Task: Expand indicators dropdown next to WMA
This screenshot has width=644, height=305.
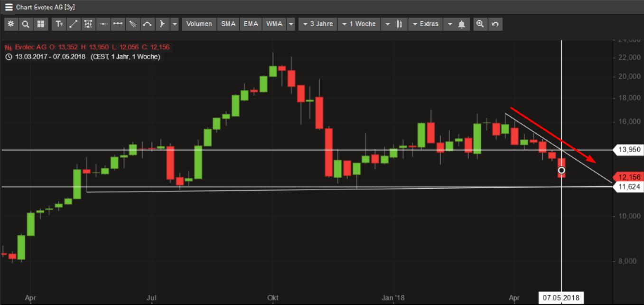Action: pyautogui.click(x=291, y=24)
